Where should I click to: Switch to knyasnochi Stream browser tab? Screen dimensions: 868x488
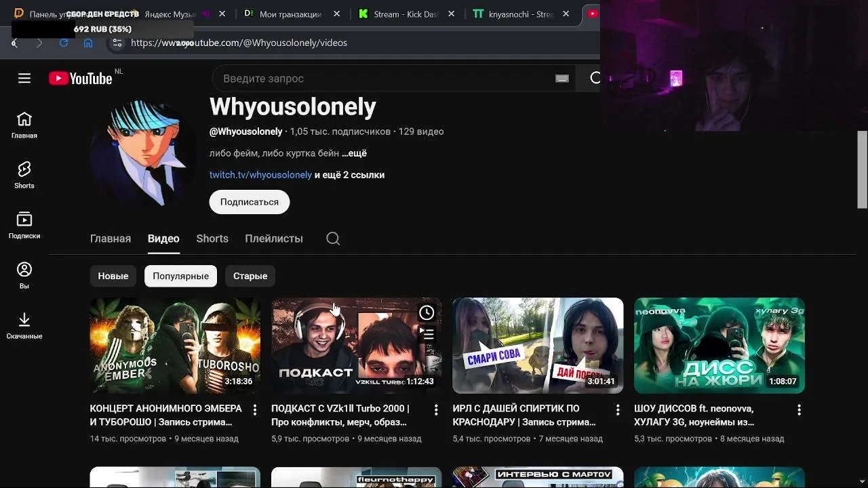point(520,14)
